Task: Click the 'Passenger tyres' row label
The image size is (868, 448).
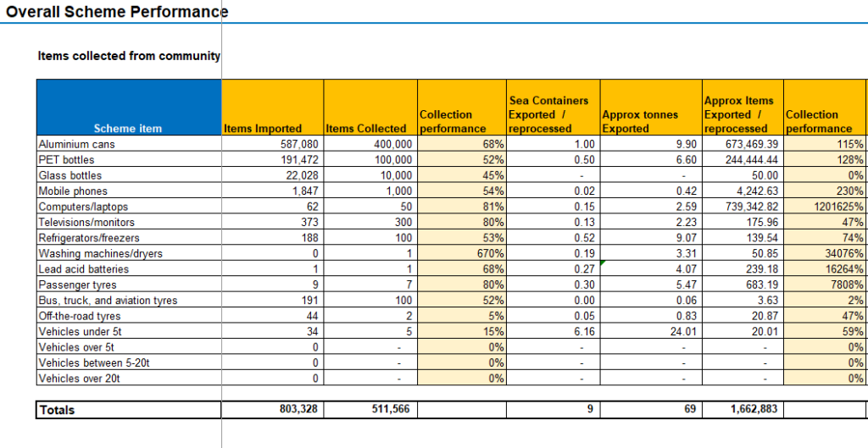Action: 129,285
